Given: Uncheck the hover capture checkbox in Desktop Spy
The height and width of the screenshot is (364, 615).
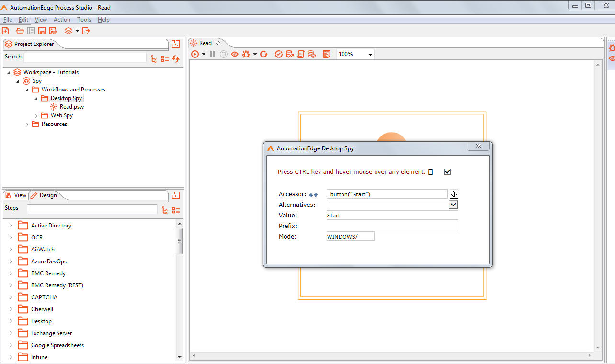Looking at the screenshot, I should [447, 172].
